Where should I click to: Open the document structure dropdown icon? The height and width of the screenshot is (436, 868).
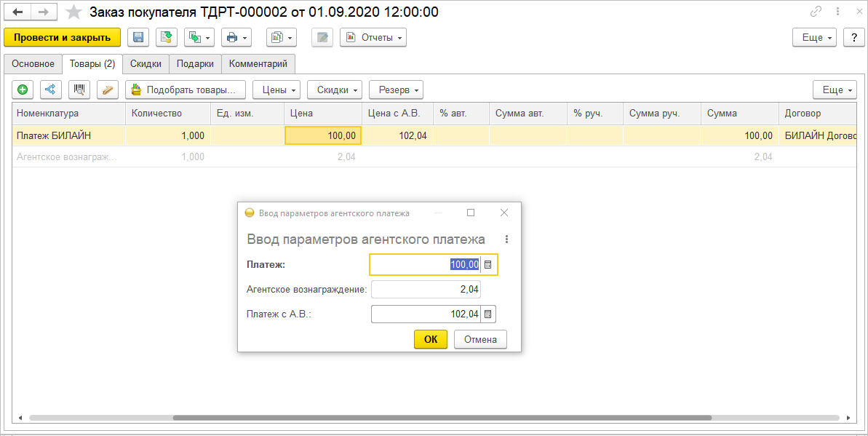pos(282,38)
